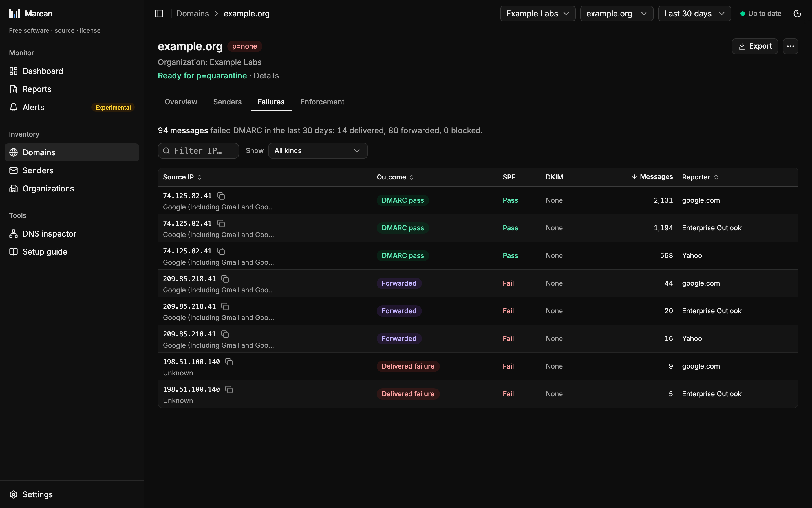This screenshot has width=812, height=508.
Task: Open the Setup guide
Action: [x=72, y=252]
